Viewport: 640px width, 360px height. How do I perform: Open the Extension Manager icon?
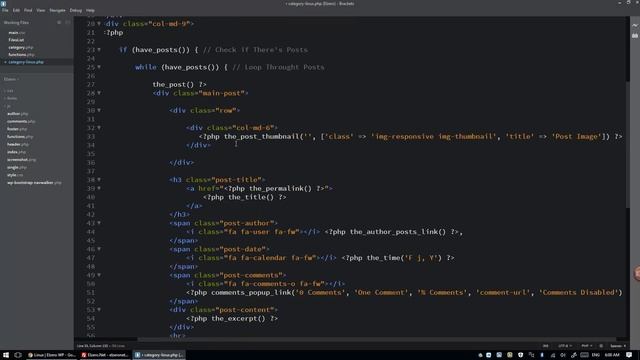pos(635,36)
